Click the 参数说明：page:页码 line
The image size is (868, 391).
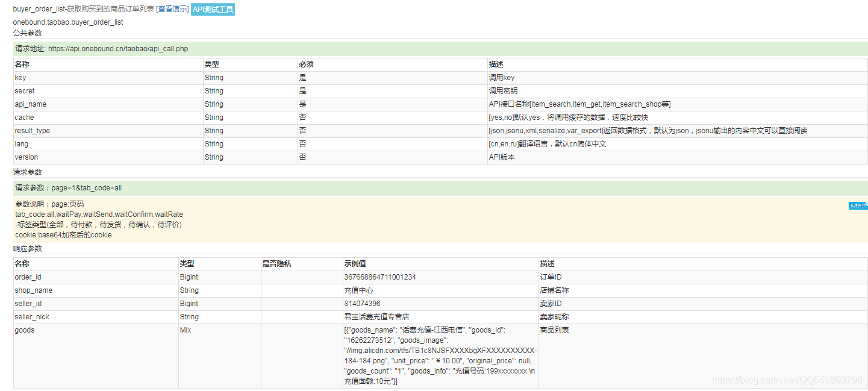coord(50,204)
